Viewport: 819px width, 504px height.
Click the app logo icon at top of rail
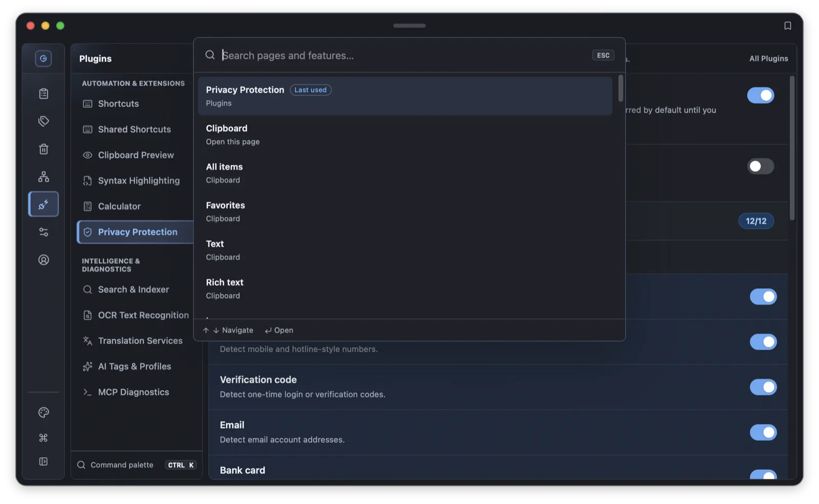44,58
